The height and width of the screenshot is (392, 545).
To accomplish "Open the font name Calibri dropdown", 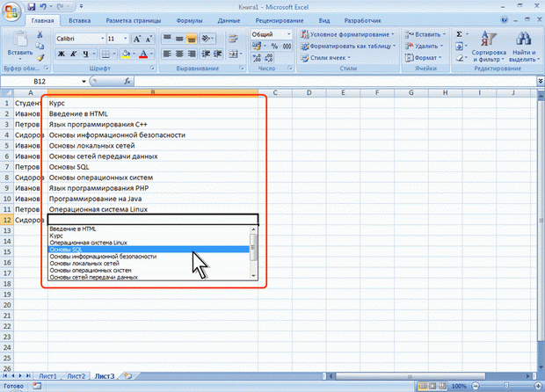I will pyautogui.click(x=103, y=39).
